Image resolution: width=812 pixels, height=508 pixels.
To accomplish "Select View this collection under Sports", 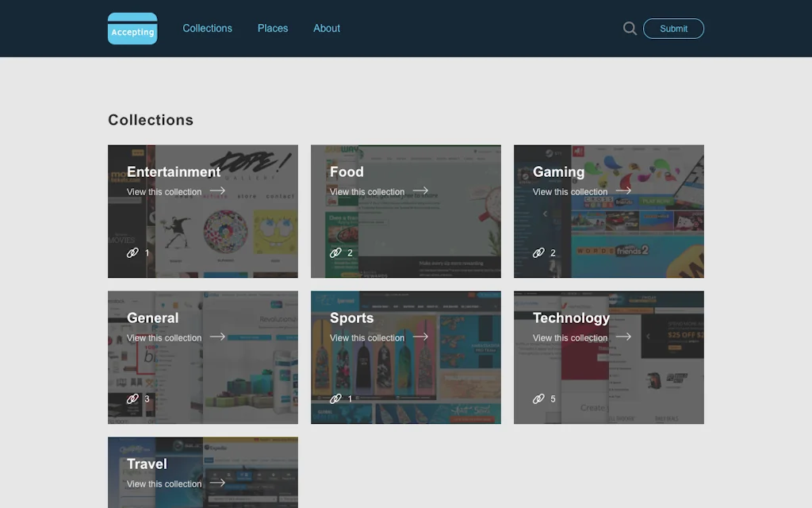I will [367, 337].
